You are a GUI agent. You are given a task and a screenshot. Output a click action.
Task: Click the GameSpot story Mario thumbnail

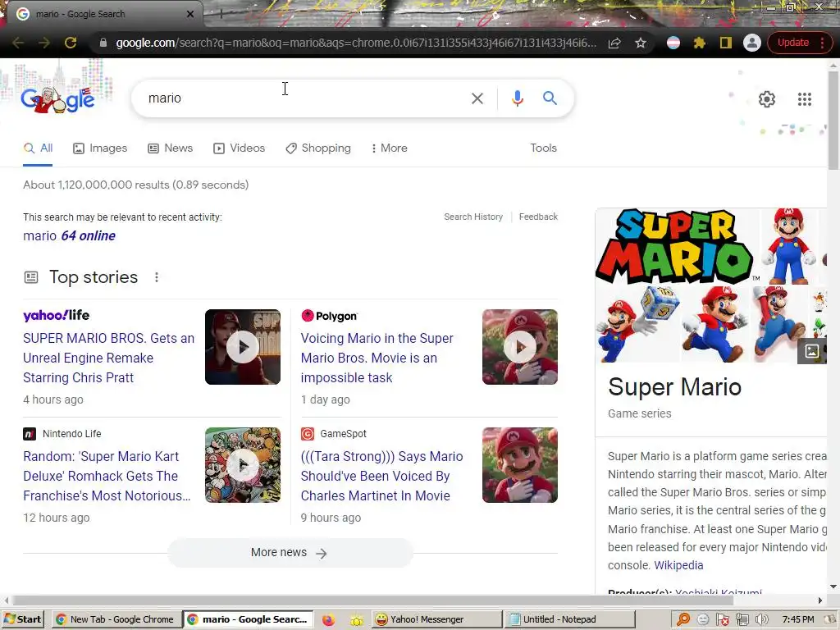point(519,465)
